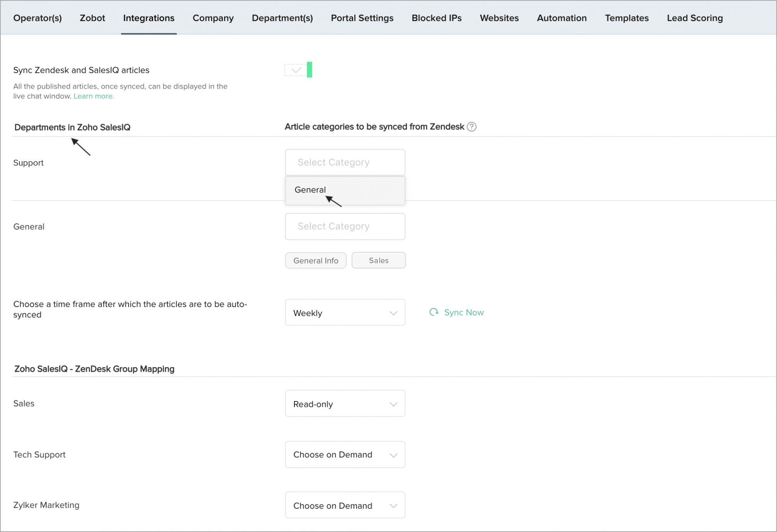
Task: Click Select Category field for General department
Action: pos(345,227)
